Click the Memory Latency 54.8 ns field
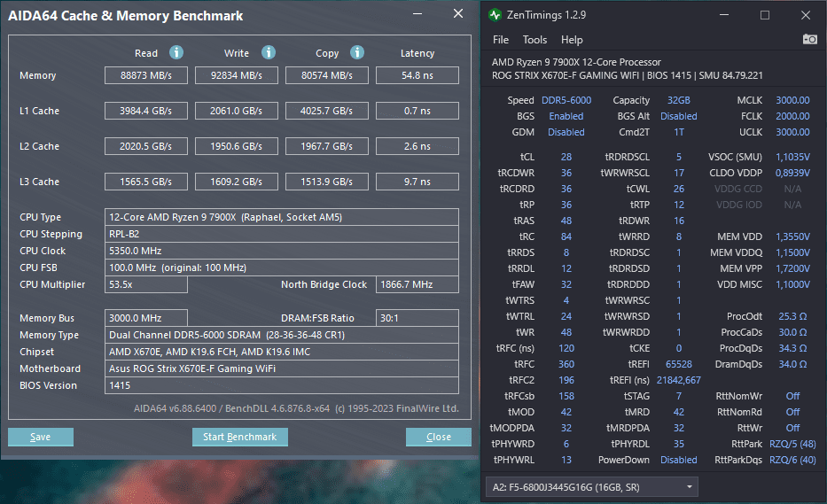The width and height of the screenshot is (827, 504). pyautogui.click(x=417, y=75)
